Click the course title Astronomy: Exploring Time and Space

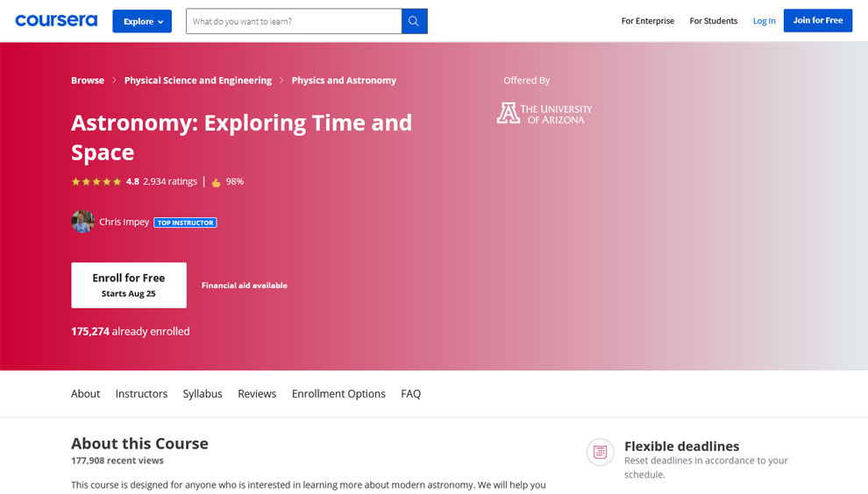coord(241,138)
